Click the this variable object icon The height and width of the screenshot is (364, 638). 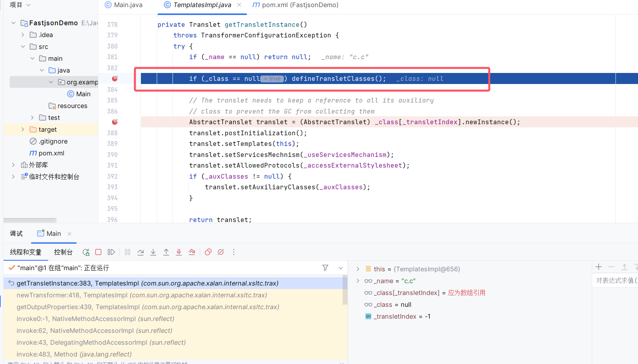368,269
